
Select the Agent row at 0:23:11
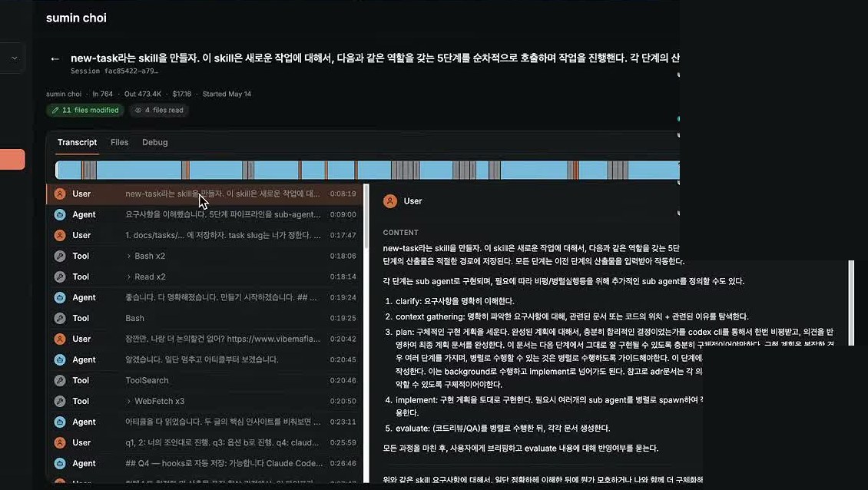point(205,422)
